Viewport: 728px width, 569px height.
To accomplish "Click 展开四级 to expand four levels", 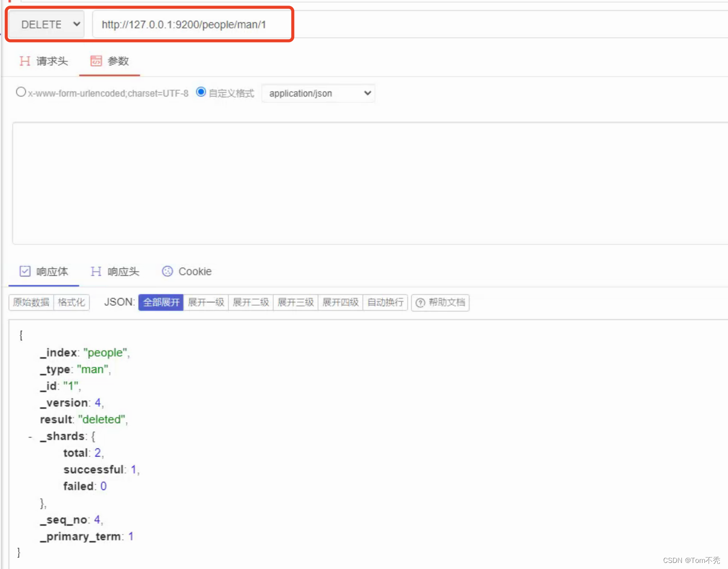I will [340, 302].
